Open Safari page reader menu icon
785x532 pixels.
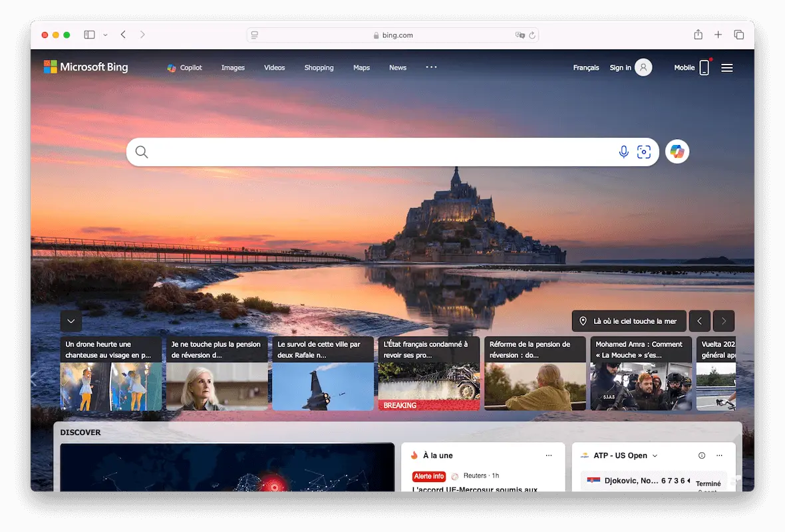(254, 35)
